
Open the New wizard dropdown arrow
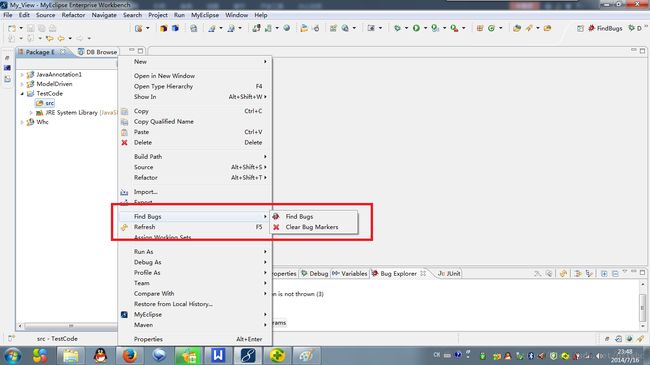[21, 28]
